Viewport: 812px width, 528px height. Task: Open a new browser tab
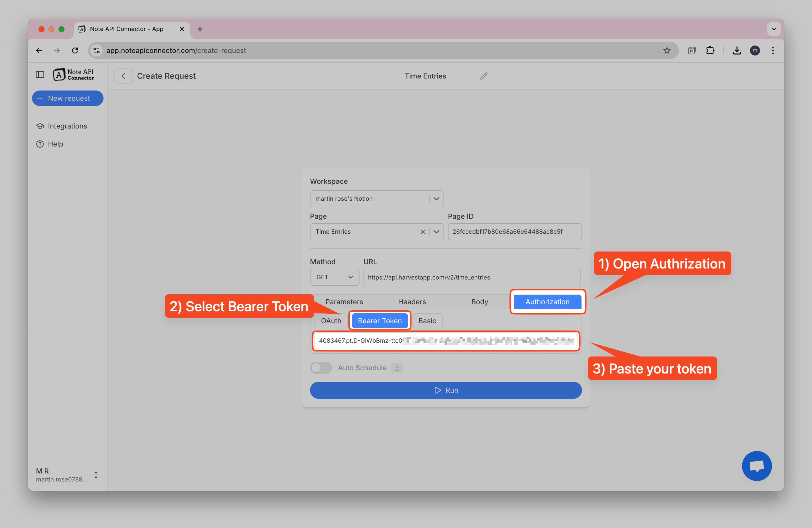click(x=200, y=29)
